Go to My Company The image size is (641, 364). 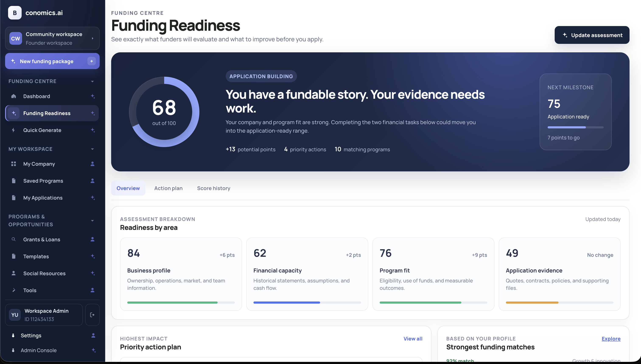pyautogui.click(x=52, y=164)
